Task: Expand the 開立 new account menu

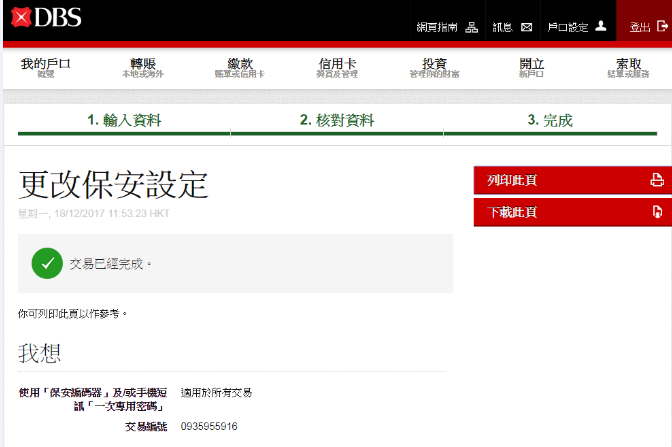Action: coord(532,67)
